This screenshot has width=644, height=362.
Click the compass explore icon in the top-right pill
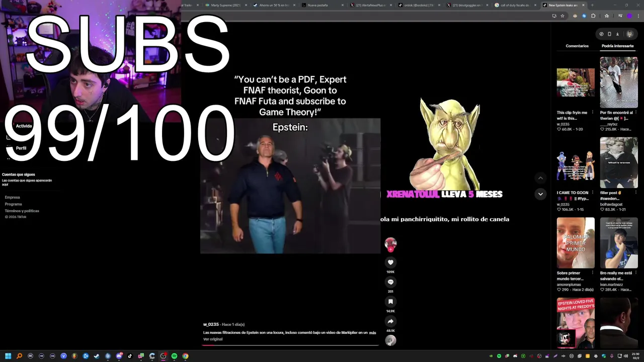601,34
